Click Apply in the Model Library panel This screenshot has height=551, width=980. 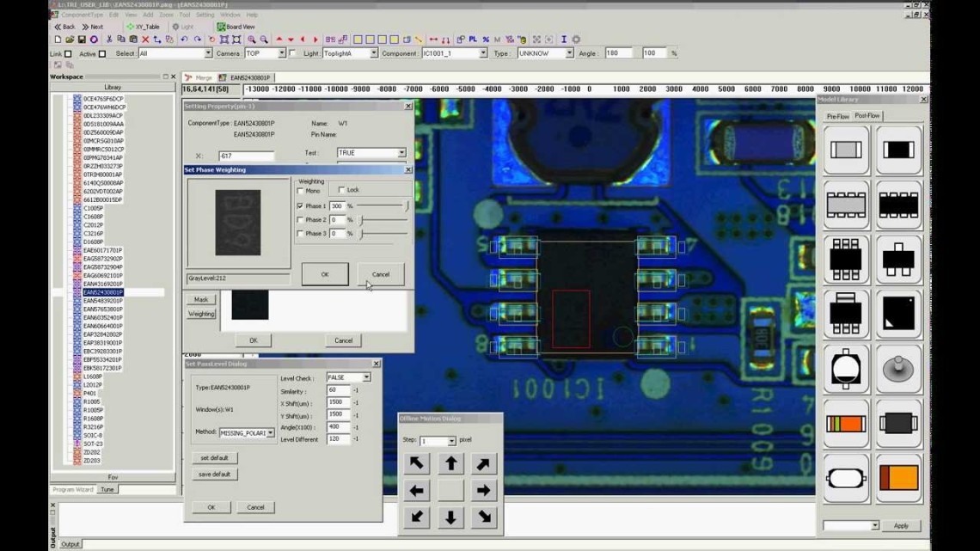point(900,525)
